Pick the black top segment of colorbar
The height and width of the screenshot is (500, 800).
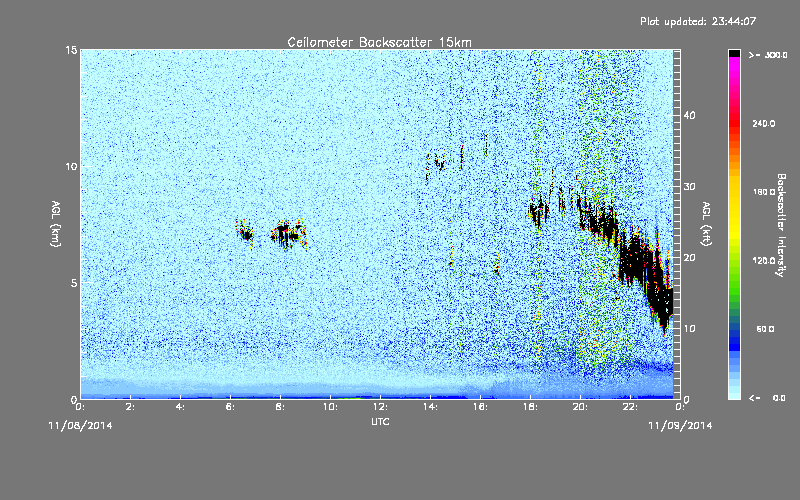[734, 53]
